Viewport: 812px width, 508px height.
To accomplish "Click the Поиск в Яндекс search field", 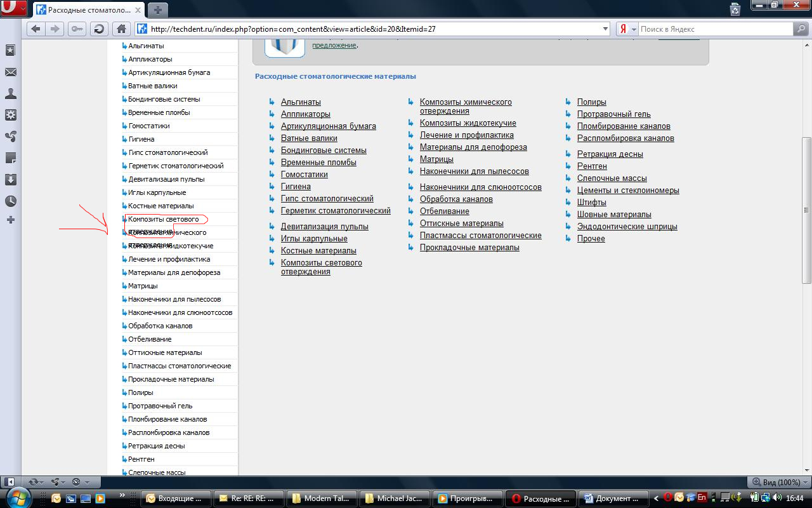I will tap(716, 29).
